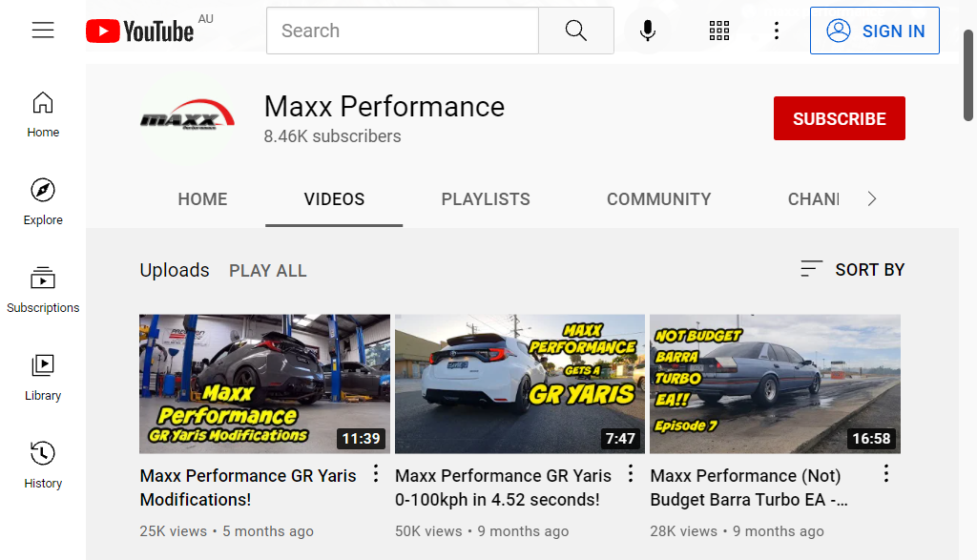Open the YouTube apps grid

[718, 30]
